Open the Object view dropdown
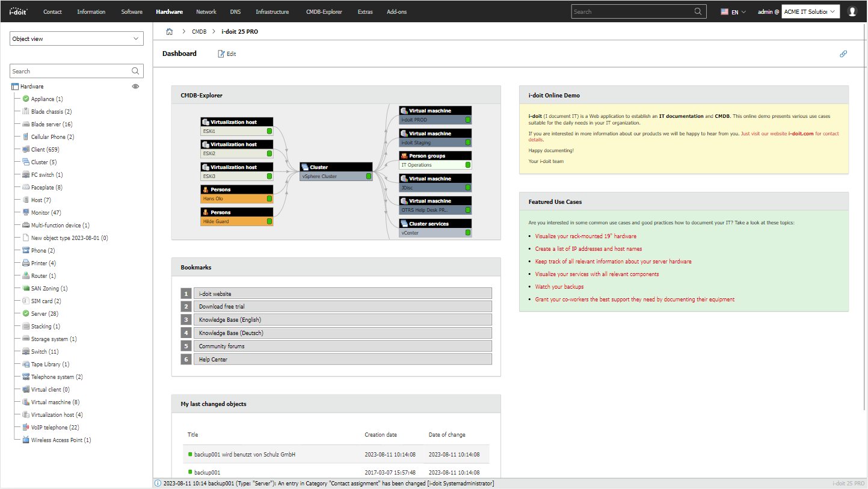This screenshot has width=868, height=489. [x=77, y=38]
